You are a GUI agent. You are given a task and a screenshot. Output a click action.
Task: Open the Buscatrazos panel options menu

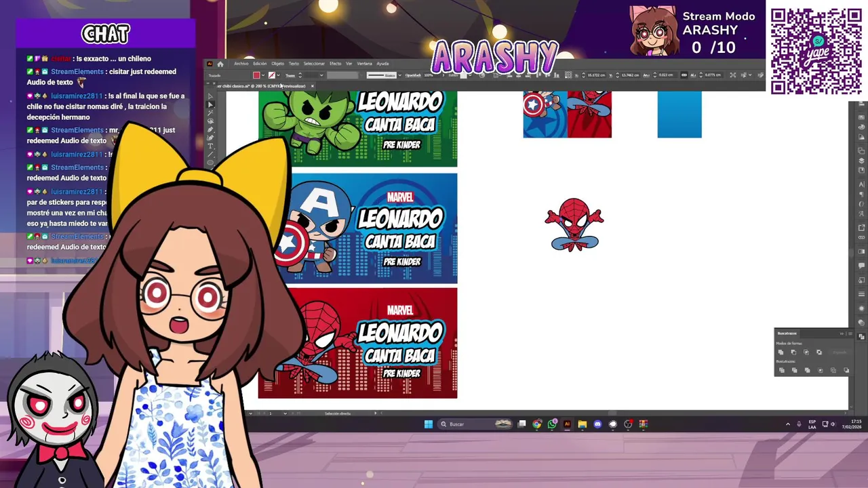[x=850, y=333]
